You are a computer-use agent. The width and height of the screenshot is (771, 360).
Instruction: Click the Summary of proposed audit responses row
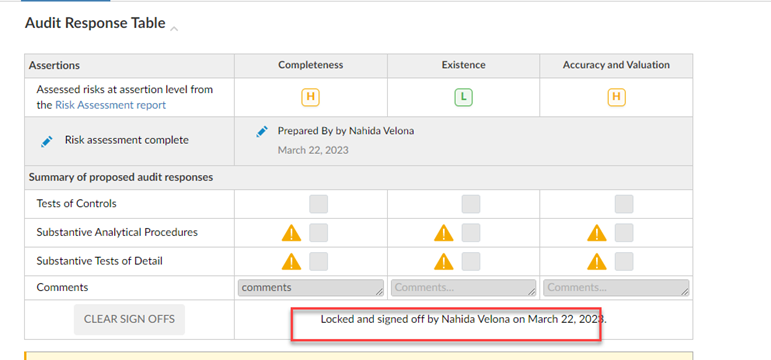(358, 178)
